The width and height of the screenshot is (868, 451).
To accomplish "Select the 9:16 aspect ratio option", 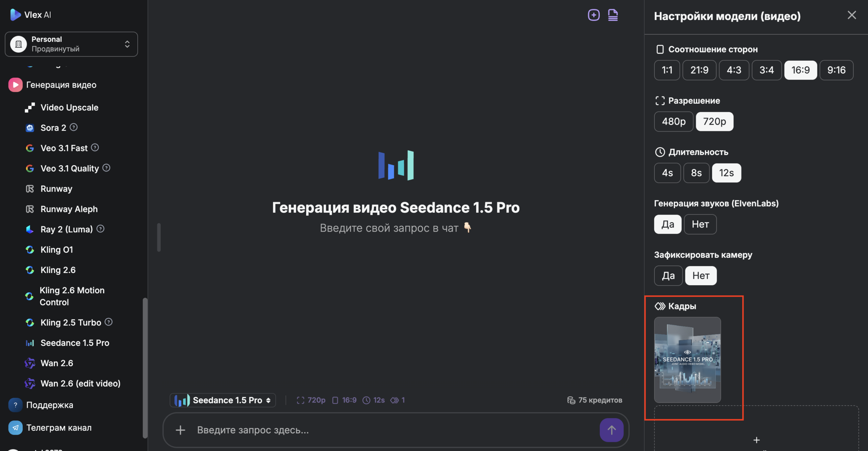I will 836,70.
